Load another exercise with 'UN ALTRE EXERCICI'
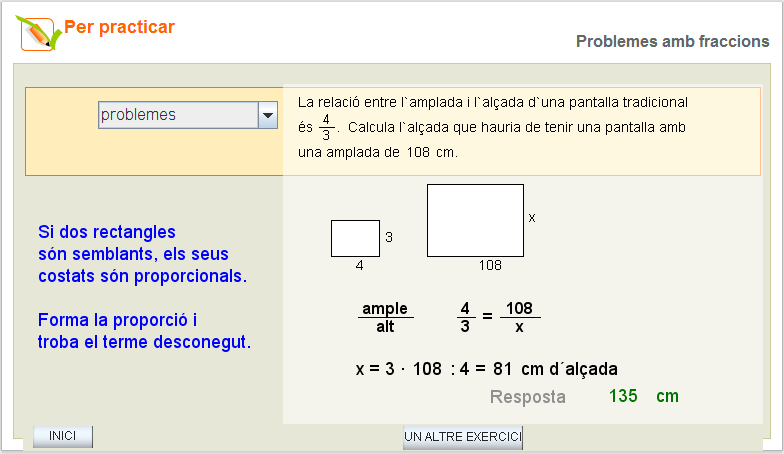Image resolution: width=784 pixels, height=454 pixels. point(463,437)
